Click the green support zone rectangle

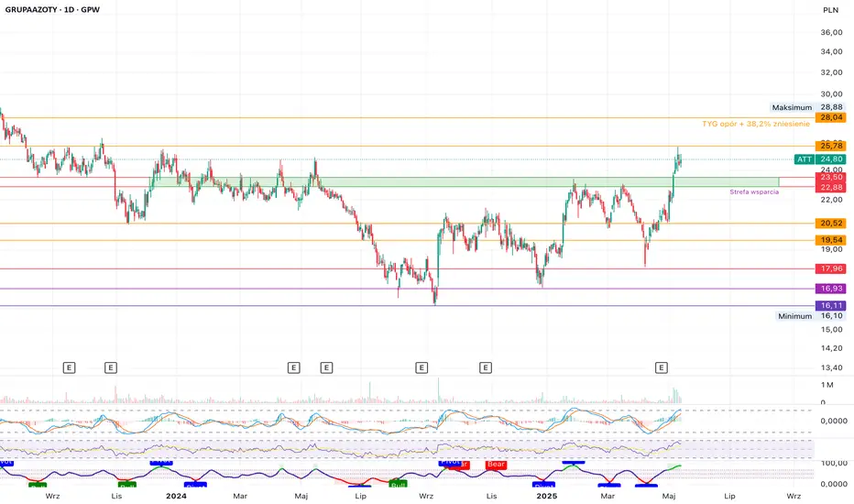click(x=465, y=182)
